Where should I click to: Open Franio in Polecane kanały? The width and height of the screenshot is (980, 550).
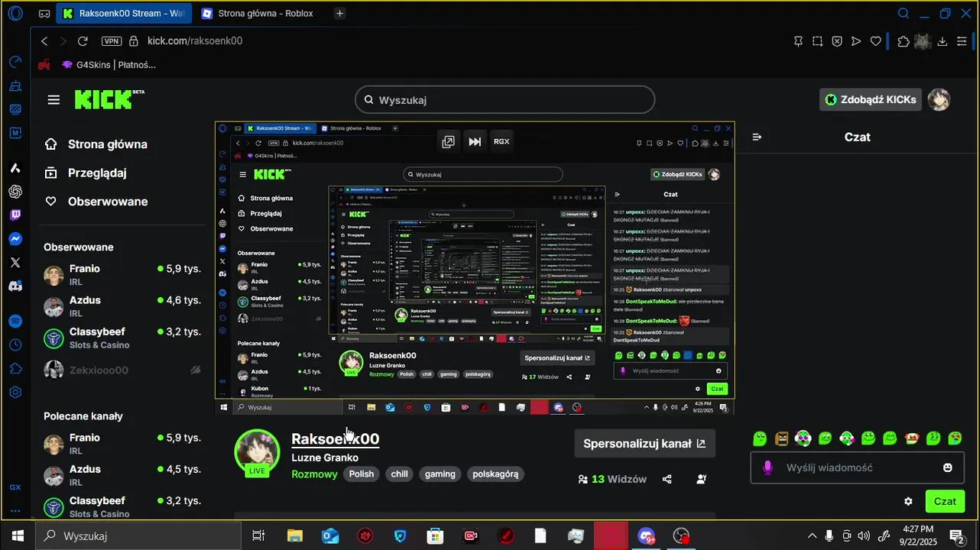click(122, 444)
